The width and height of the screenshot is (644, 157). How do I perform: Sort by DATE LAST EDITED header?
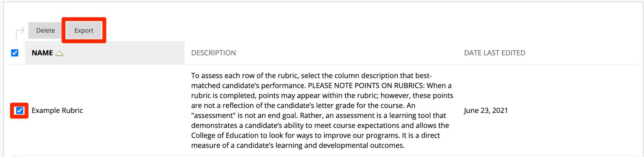click(x=494, y=53)
